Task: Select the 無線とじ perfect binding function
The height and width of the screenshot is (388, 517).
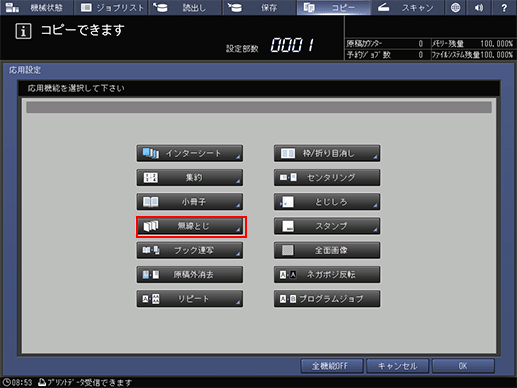Action: pos(191,227)
